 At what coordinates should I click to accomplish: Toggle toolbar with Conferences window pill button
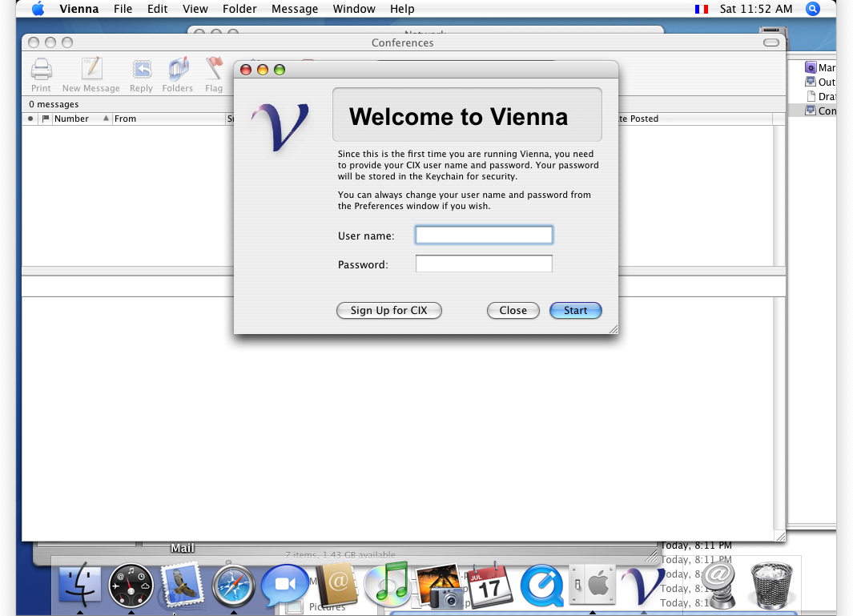771,42
